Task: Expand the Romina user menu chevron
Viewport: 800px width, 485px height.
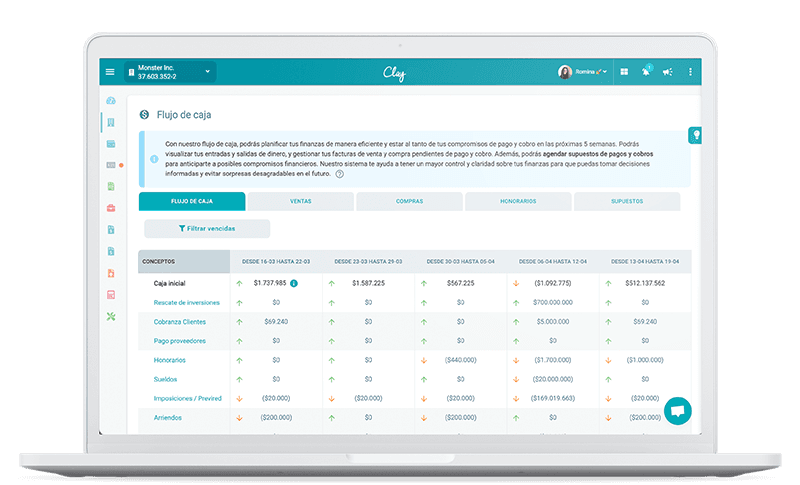Action: coord(605,72)
